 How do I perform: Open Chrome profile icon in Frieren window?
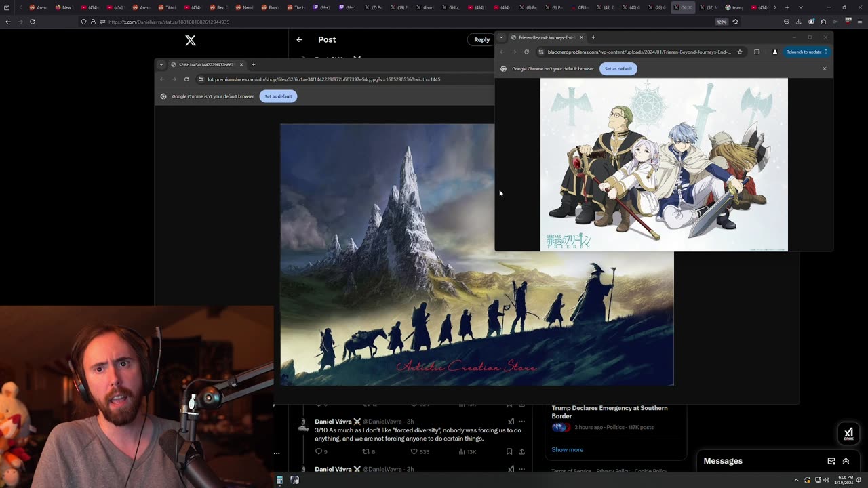775,52
